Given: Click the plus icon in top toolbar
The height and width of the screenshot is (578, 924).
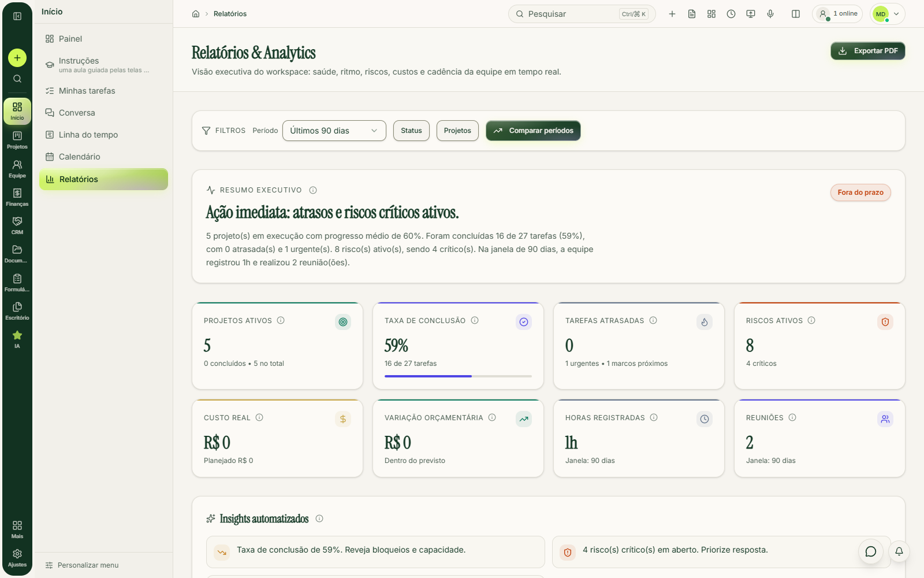Looking at the screenshot, I should (x=672, y=14).
